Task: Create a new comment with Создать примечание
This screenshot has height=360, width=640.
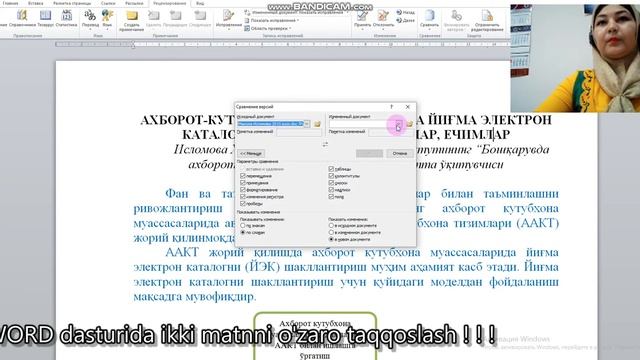Action: pyautogui.click(x=131, y=20)
